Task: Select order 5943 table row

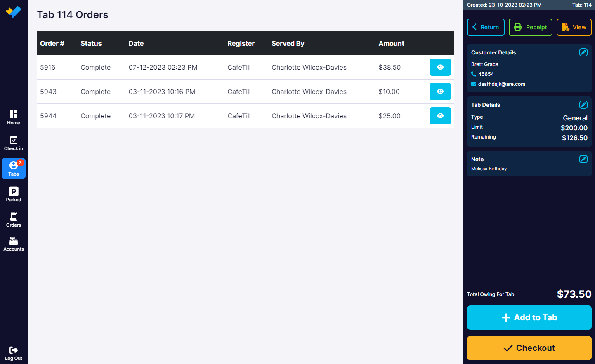Action: (245, 92)
